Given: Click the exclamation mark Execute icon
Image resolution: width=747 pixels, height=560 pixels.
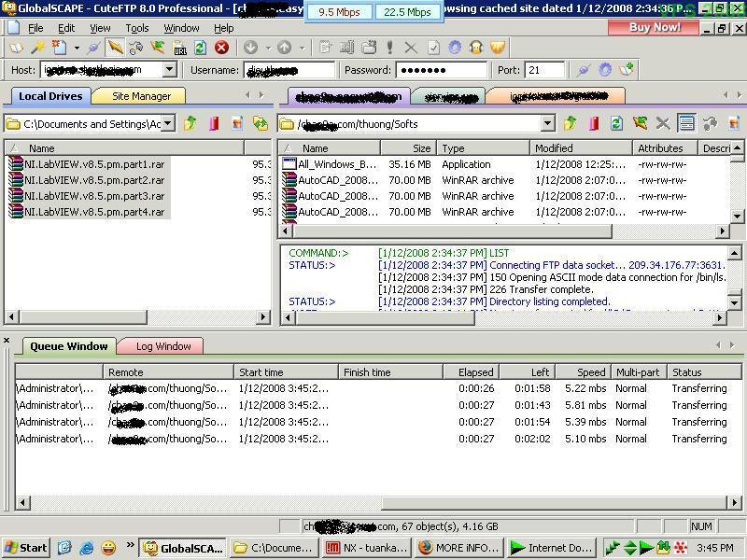Looking at the screenshot, I should pos(389,48).
